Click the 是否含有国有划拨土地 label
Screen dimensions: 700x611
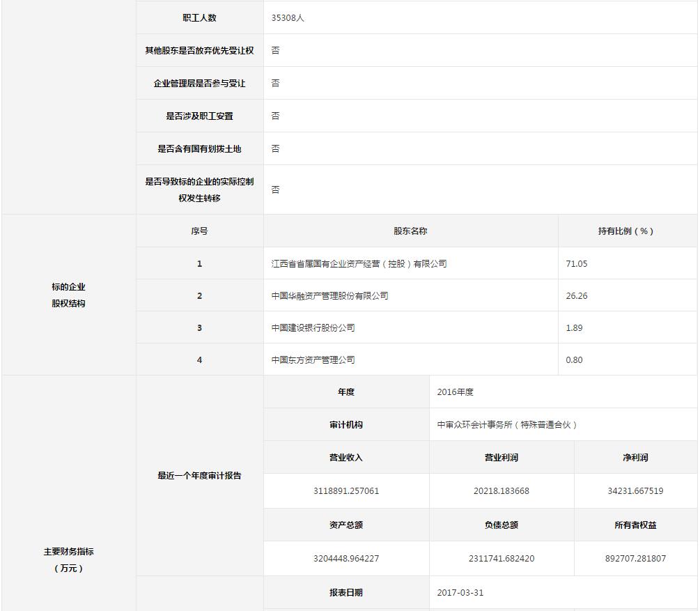click(199, 149)
